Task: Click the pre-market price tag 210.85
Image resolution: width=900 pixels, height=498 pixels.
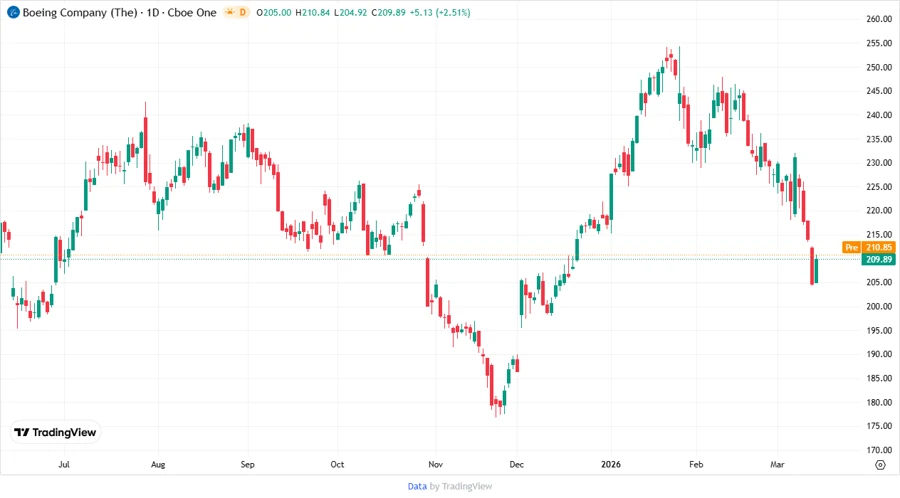Action: pos(879,247)
